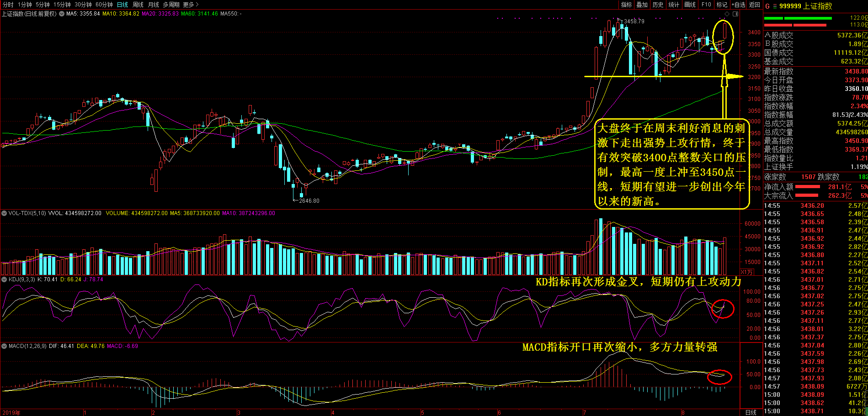Click the B股成交 row
Image resolution: width=868 pixels, height=416 pixels.
pyautogui.click(x=815, y=44)
